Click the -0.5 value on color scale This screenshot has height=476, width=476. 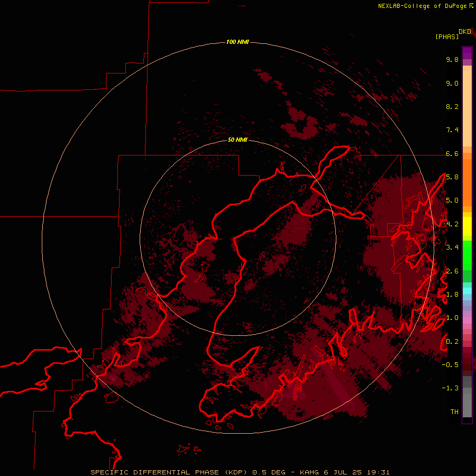(450, 365)
